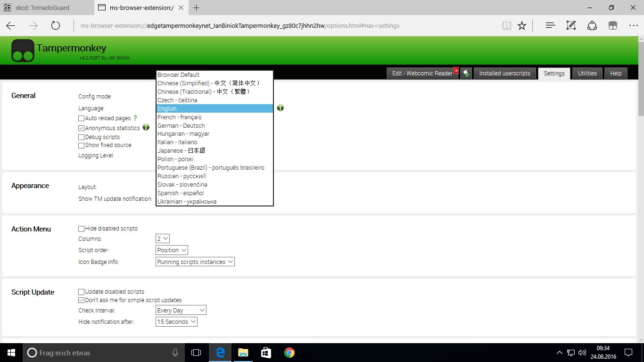Image resolution: width=644 pixels, height=362 pixels.
Task: Open Edge more actions menu
Action: click(x=633, y=25)
